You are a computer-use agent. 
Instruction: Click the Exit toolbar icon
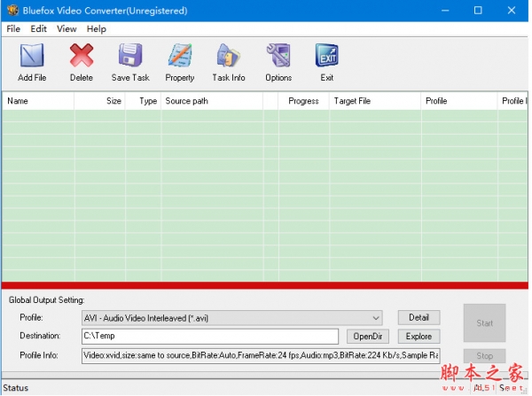click(x=326, y=55)
